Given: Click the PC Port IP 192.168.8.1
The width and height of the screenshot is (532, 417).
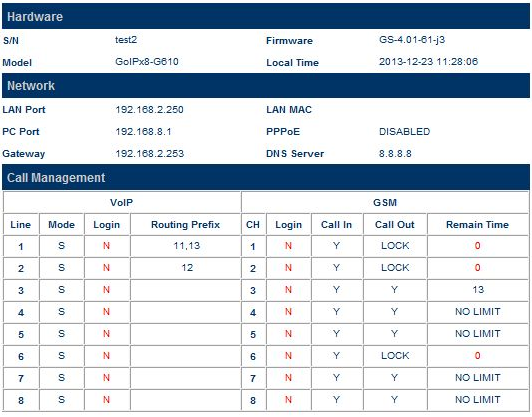Looking at the screenshot, I should click(x=143, y=132).
